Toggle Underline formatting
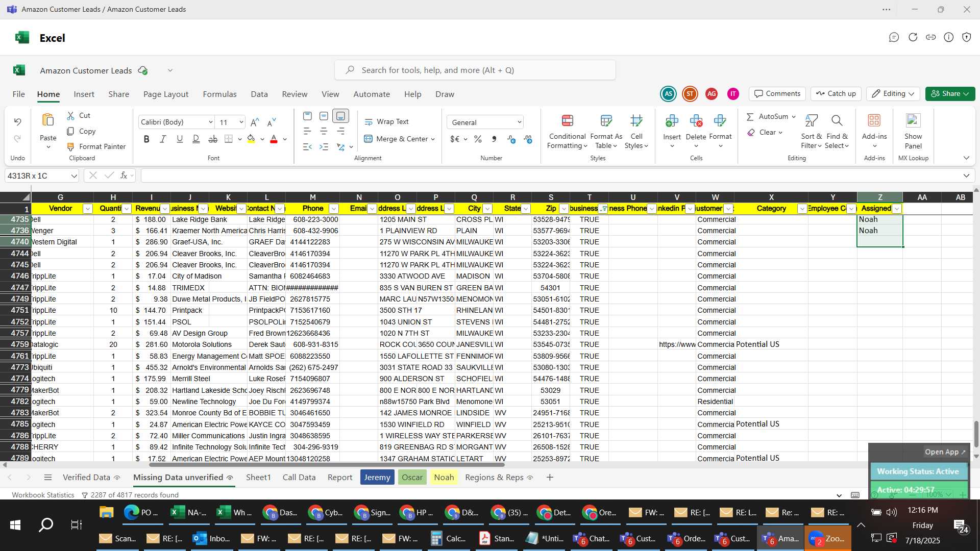Image resolution: width=980 pixels, height=551 pixels. (180, 139)
